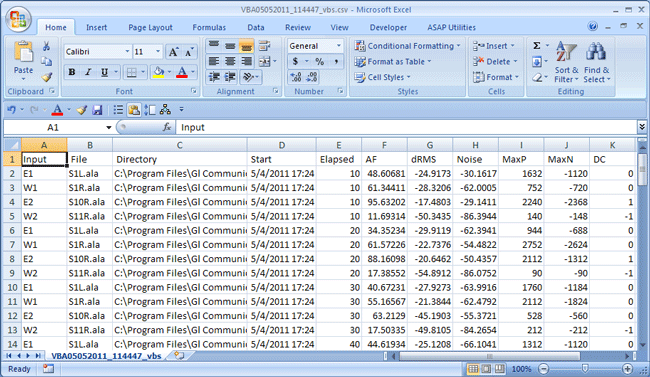Switch to Page Break Preview
The height and width of the screenshot is (377, 650).
click(x=500, y=368)
